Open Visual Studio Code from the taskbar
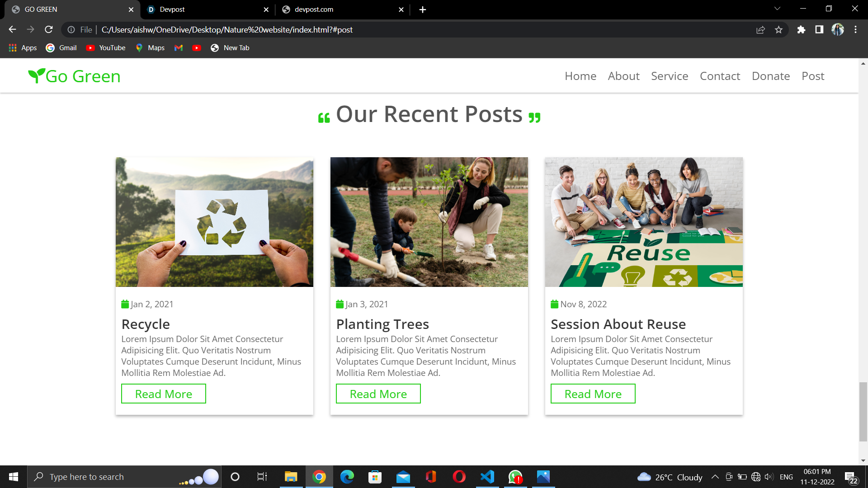This screenshot has height=488, width=868. click(486, 477)
